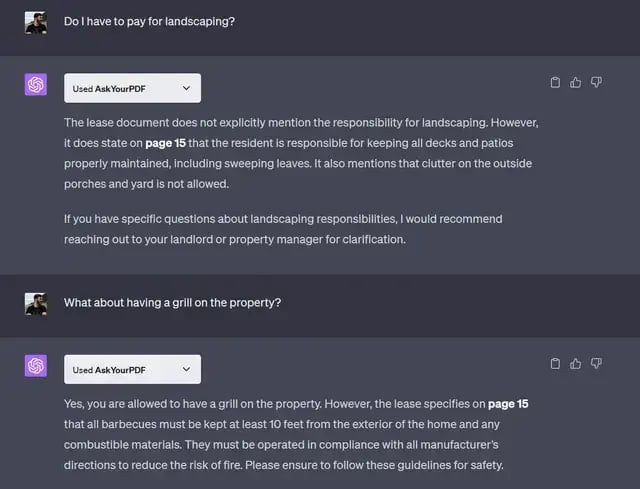The width and height of the screenshot is (640, 489).
Task: Like the grill response with thumbs up
Action: pos(576,363)
